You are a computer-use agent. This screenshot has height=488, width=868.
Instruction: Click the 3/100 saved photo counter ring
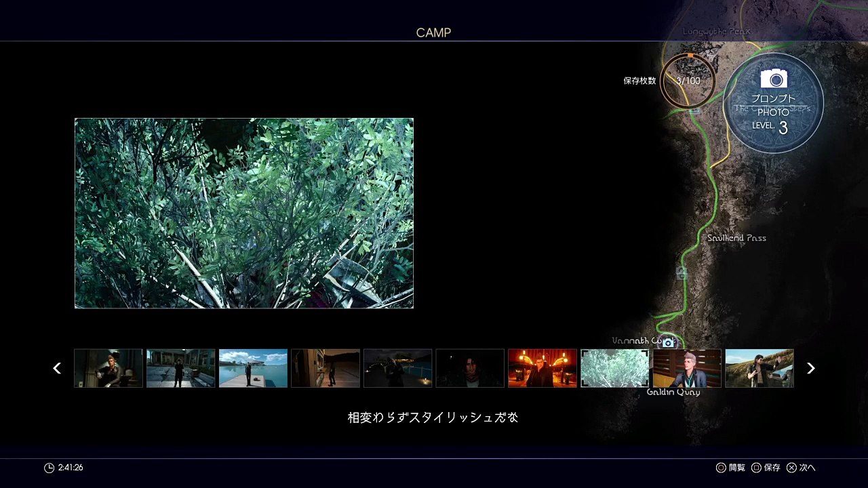(688, 81)
